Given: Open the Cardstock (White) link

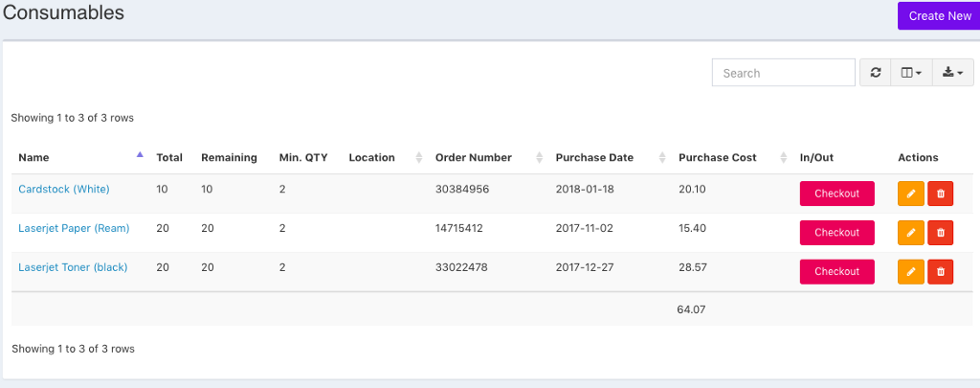Looking at the screenshot, I should point(64,189).
